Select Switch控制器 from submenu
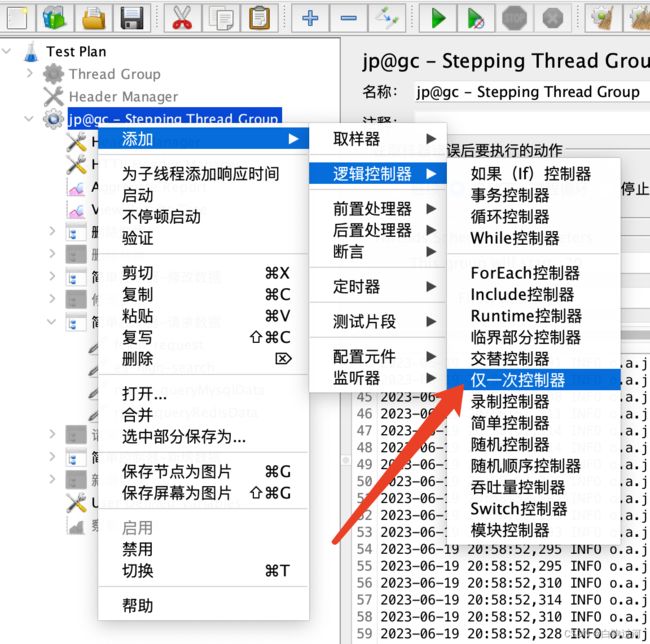 coord(534,509)
